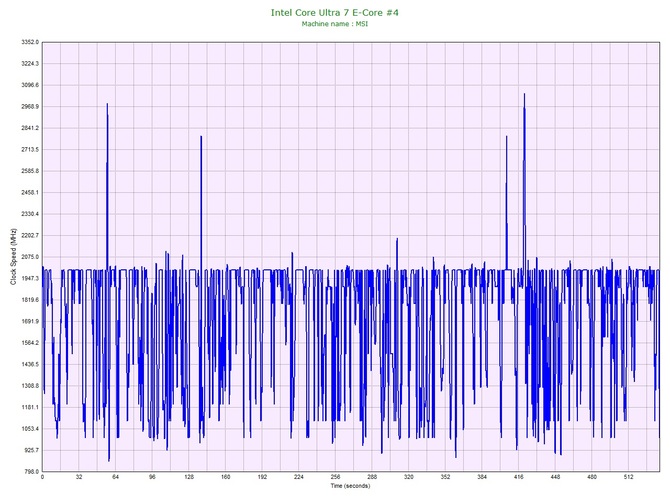The height and width of the screenshot is (503, 670).
Task: Click the x-axis tick label 0
Action: [x=42, y=477]
